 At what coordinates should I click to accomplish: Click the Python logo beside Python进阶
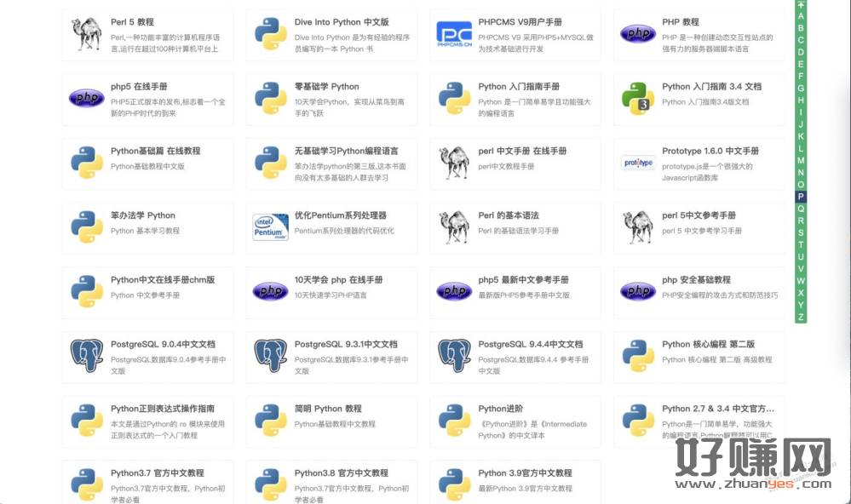coord(454,421)
